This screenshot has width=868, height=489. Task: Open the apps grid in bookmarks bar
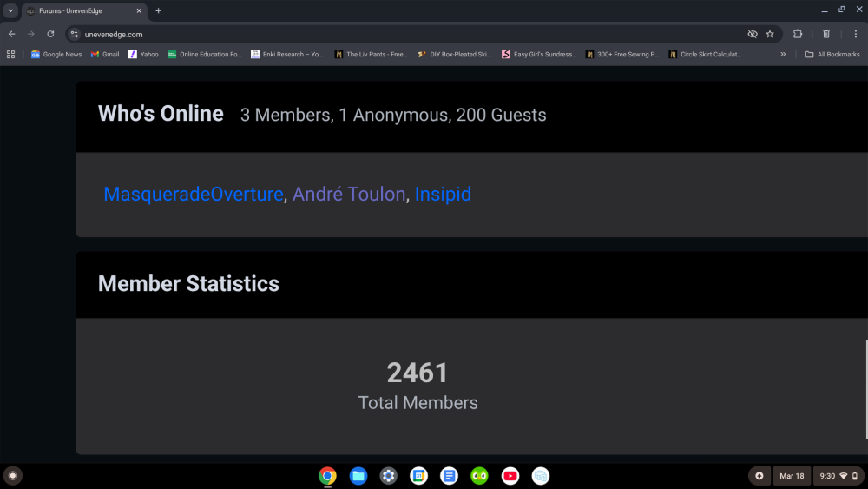10,54
